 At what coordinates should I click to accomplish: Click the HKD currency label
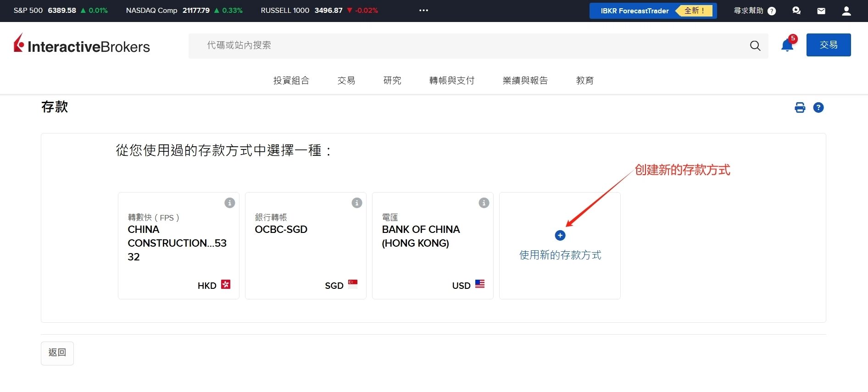click(x=207, y=286)
